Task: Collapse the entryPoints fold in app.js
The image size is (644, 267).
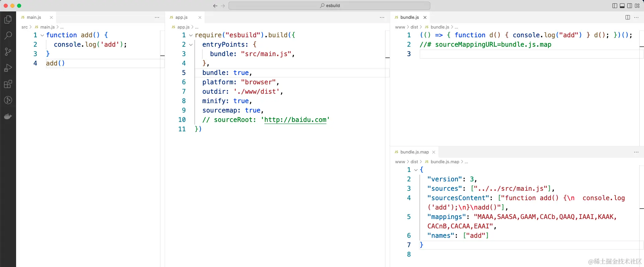Action: [x=191, y=45]
